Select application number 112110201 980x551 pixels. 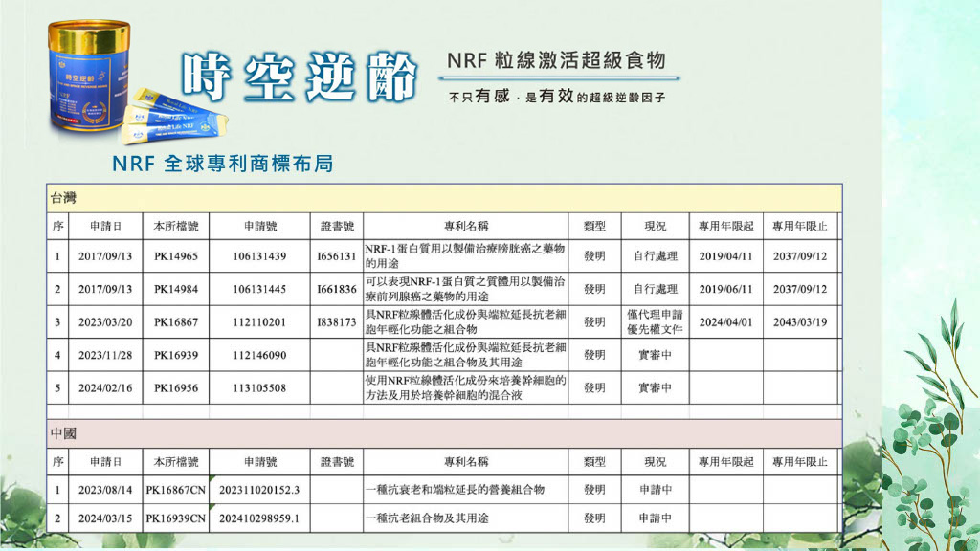259,322
